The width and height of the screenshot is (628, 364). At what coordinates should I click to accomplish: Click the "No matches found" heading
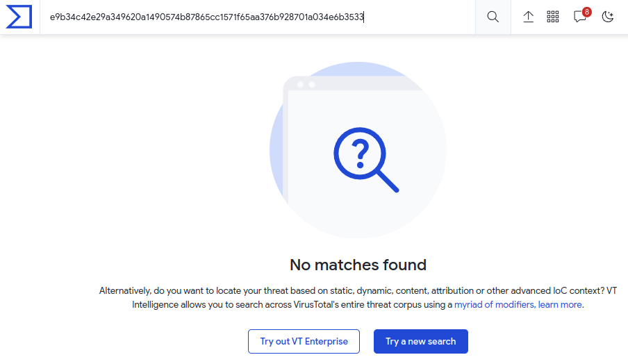(x=358, y=265)
